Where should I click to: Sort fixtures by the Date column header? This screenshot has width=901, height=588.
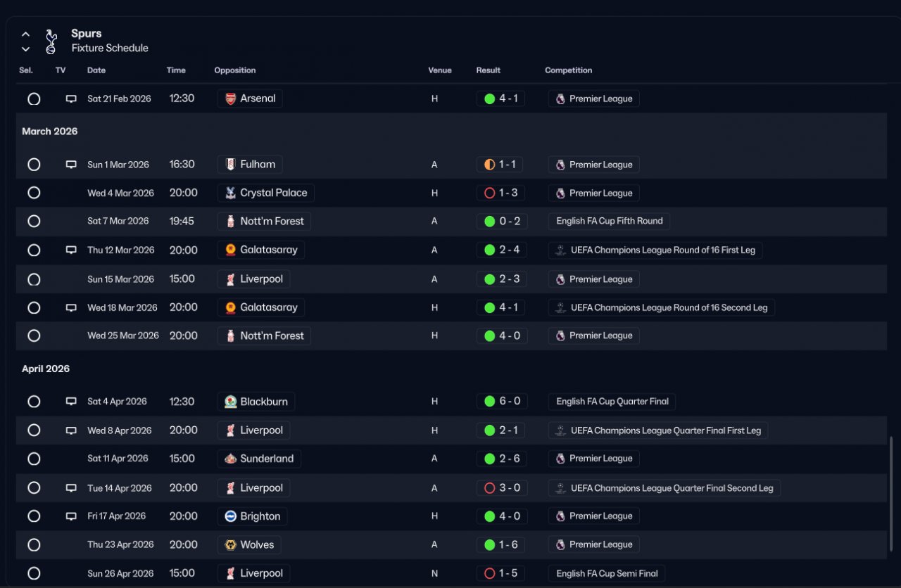coord(96,70)
